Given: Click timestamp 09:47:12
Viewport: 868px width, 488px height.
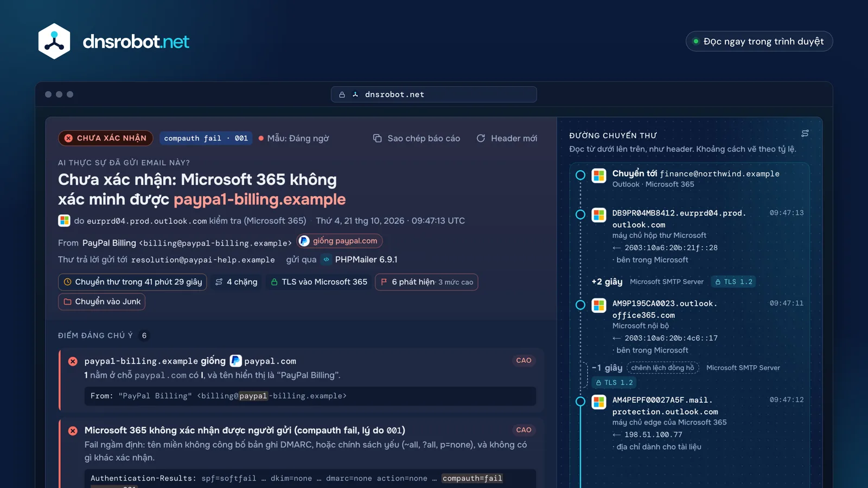Looking at the screenshot, I should pos(787,400).
